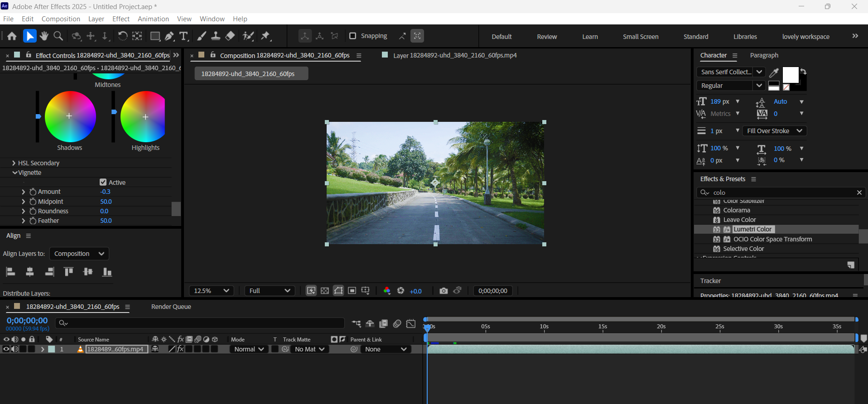This screenshot has width=868, height=404.
Task: Select the Pan Behind anchor point tool
Action: [137, 36]
